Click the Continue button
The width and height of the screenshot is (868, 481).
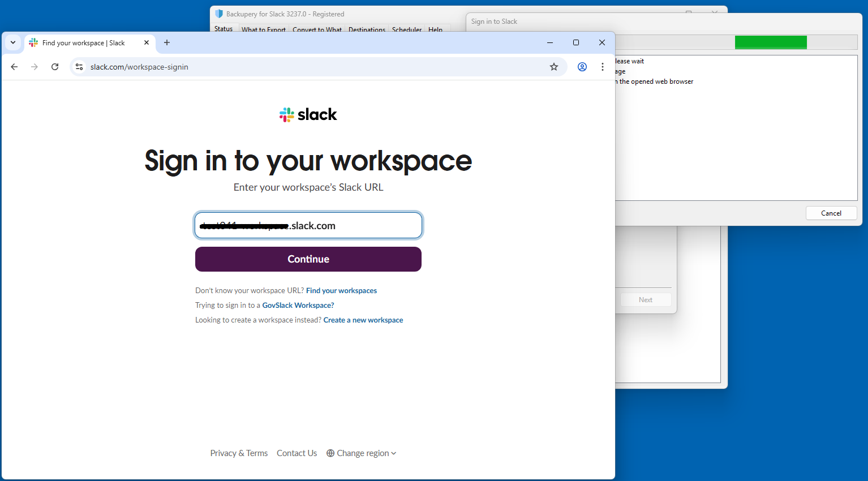coord(308,259)
